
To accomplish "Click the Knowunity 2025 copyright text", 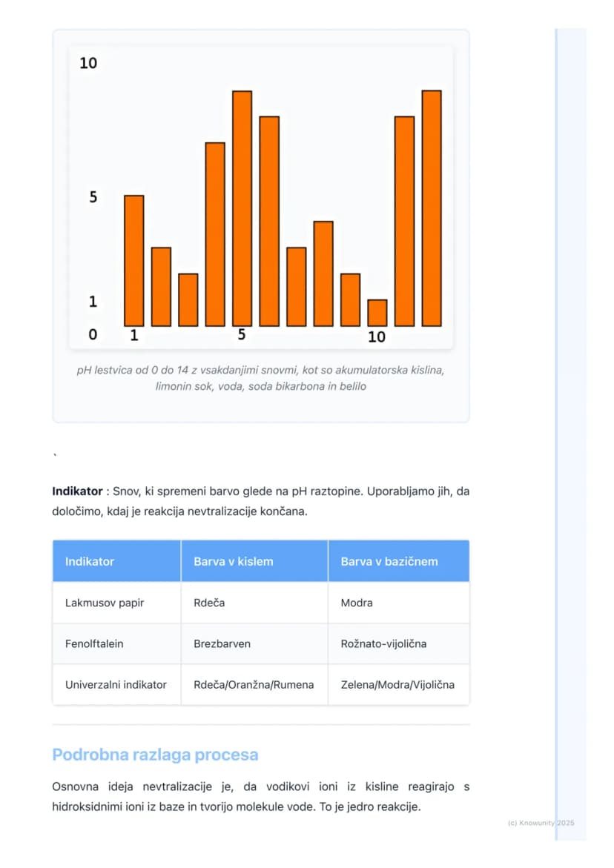I will (541, 824).
